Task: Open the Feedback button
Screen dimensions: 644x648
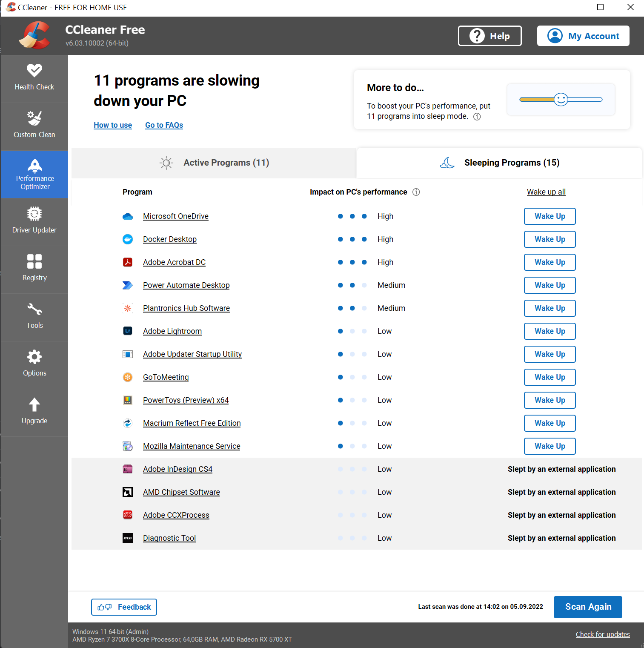Action: (124, 607)
